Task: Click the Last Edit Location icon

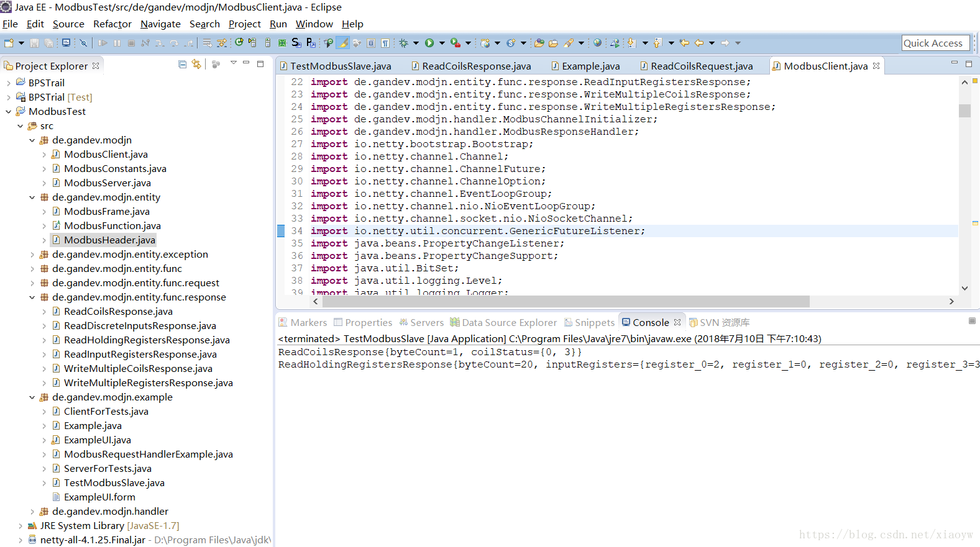Action: pyautogui.click(x=684, y=43)
